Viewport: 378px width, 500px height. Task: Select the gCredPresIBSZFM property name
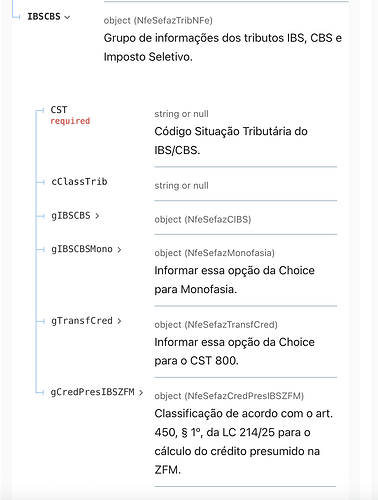[92, 392]
